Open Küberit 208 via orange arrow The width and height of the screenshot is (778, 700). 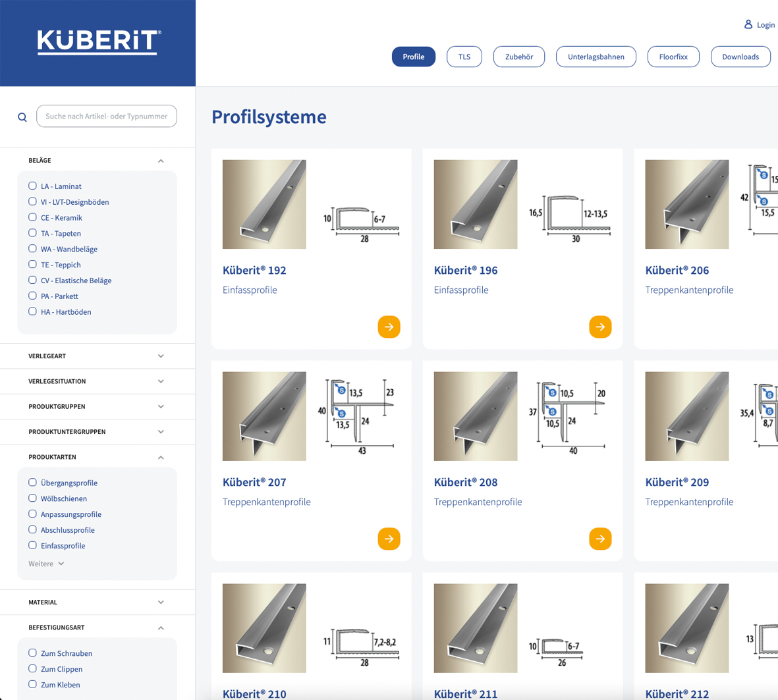[599, 539]
